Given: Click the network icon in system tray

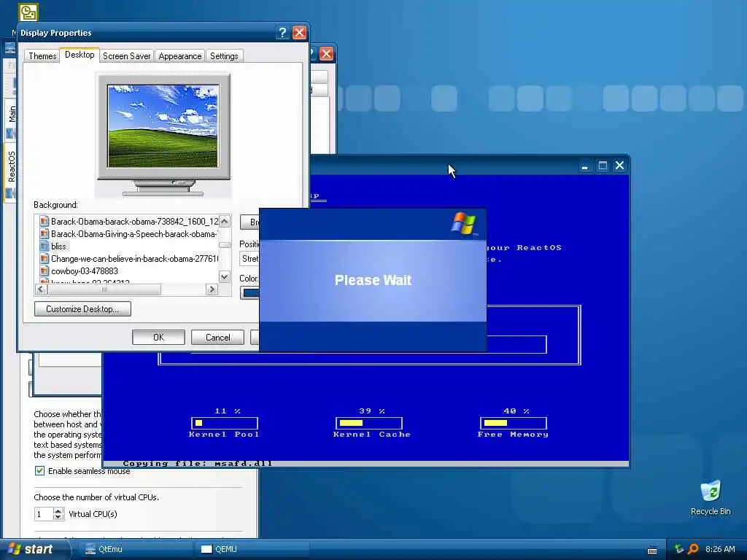Looking at the screenshot, I should pos(679,549).
